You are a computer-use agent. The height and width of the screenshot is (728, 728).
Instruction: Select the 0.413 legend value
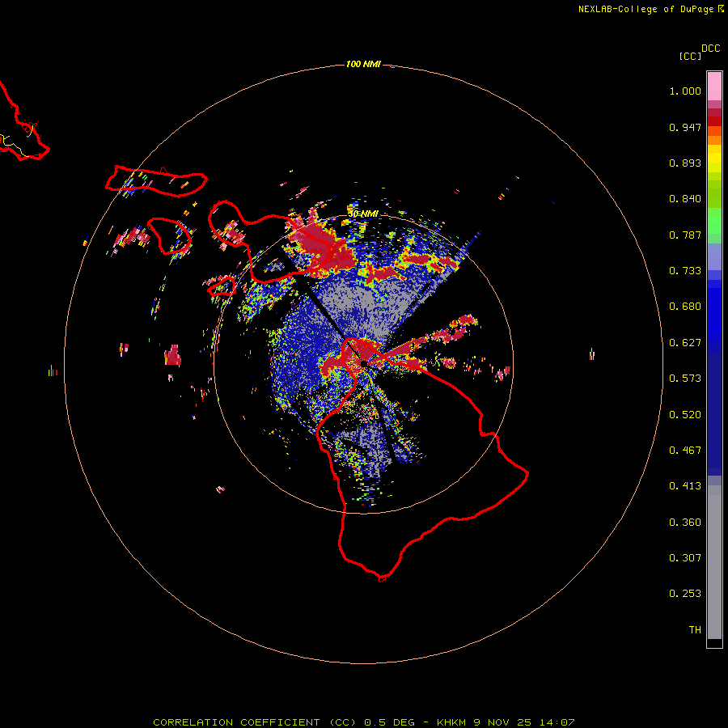click(685, 486)
